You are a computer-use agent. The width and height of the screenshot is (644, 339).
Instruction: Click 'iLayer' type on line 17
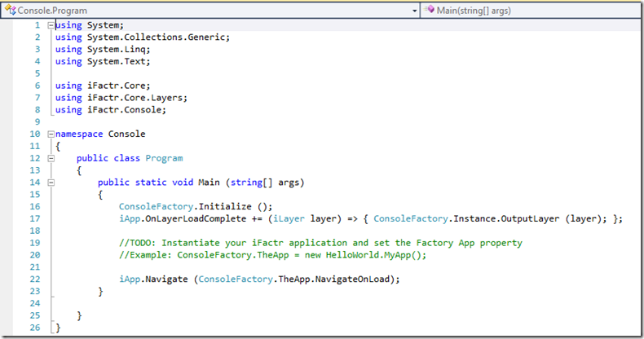pos(289,218)
